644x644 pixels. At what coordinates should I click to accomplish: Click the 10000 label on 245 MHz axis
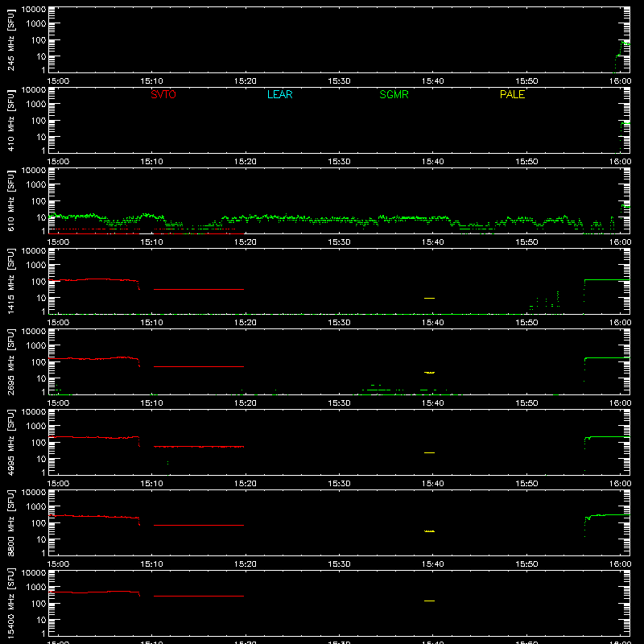[34, 10]
